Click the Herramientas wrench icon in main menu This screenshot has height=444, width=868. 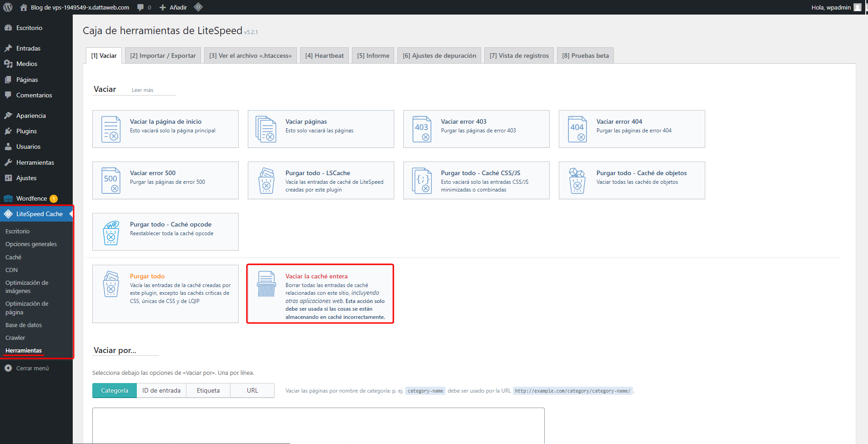point(8,162)
